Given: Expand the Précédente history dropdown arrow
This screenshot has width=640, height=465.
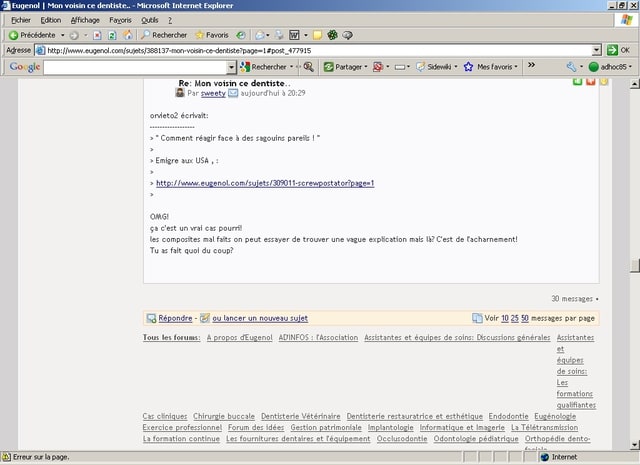Looking at the screenshot, I should (x=62, y=35).
